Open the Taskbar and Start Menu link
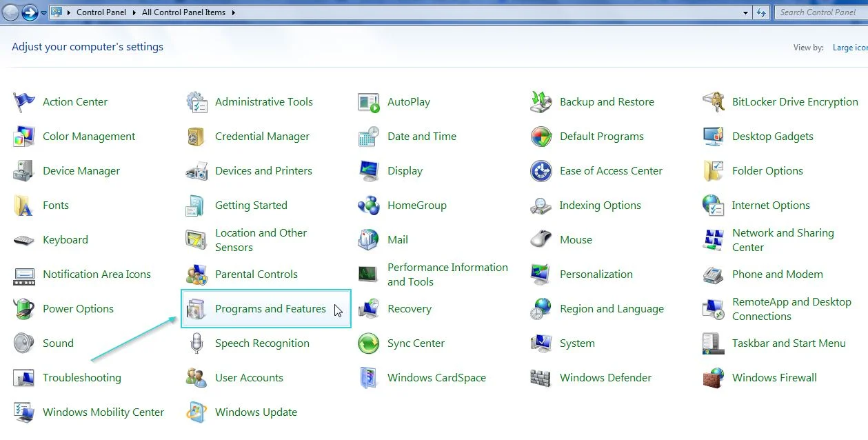Screen dimensions: 868x440 (789, 343)
